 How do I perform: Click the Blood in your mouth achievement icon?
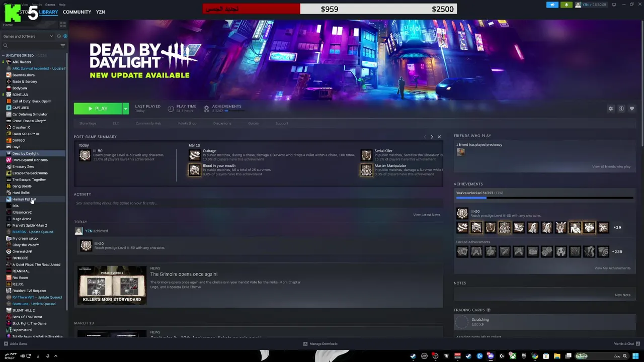[194, 170]
